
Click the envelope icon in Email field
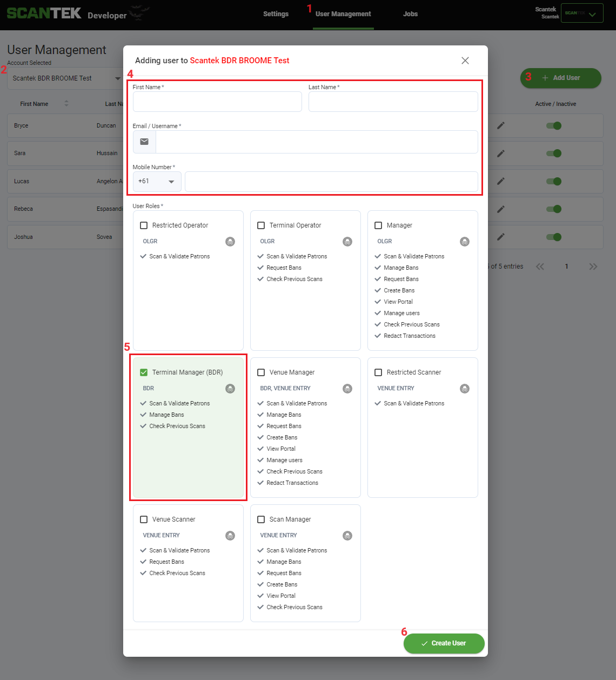click(x=144, y=142)
